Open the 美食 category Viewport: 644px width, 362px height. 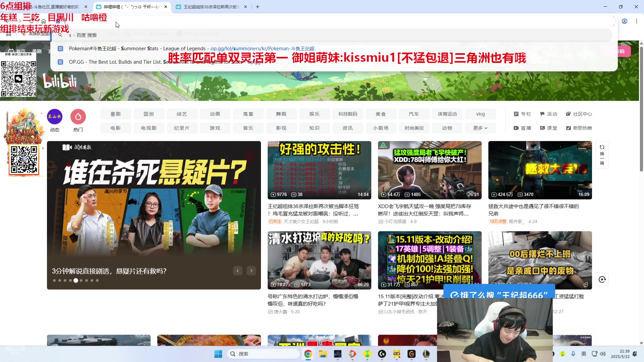click(x=381, y=114)
